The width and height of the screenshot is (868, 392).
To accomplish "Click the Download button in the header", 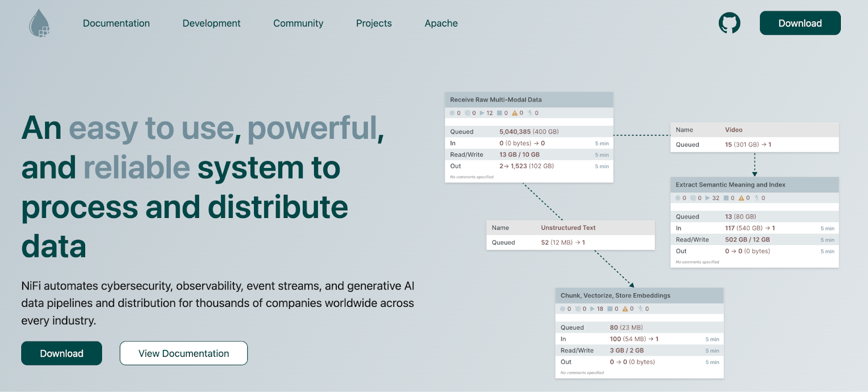I will click(800, 23).
